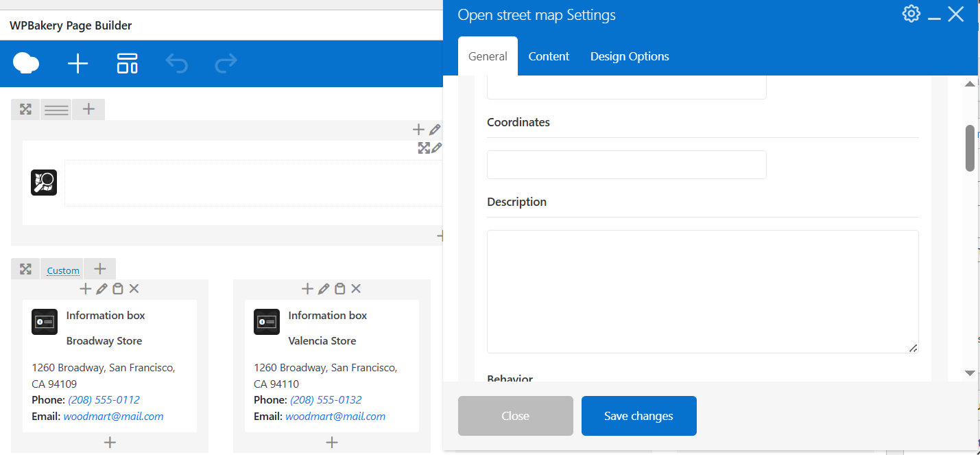Edit the map element with pencil icon

436,148
